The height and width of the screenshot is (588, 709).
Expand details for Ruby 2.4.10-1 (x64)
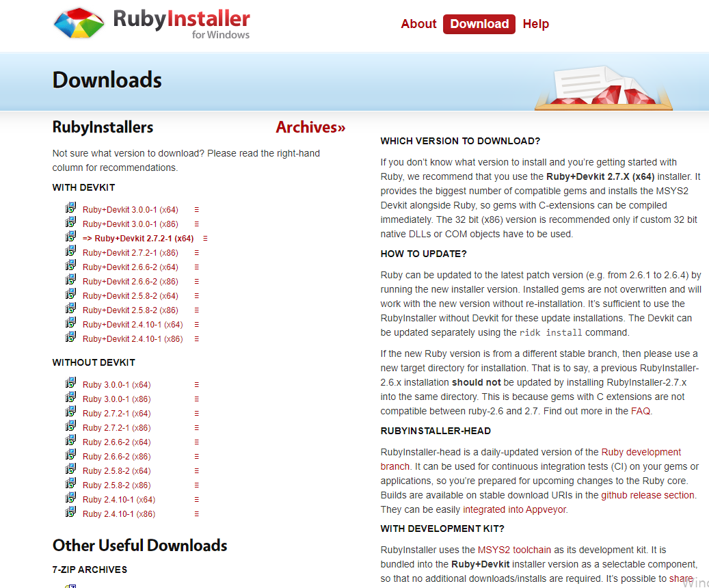coord(197,500)
